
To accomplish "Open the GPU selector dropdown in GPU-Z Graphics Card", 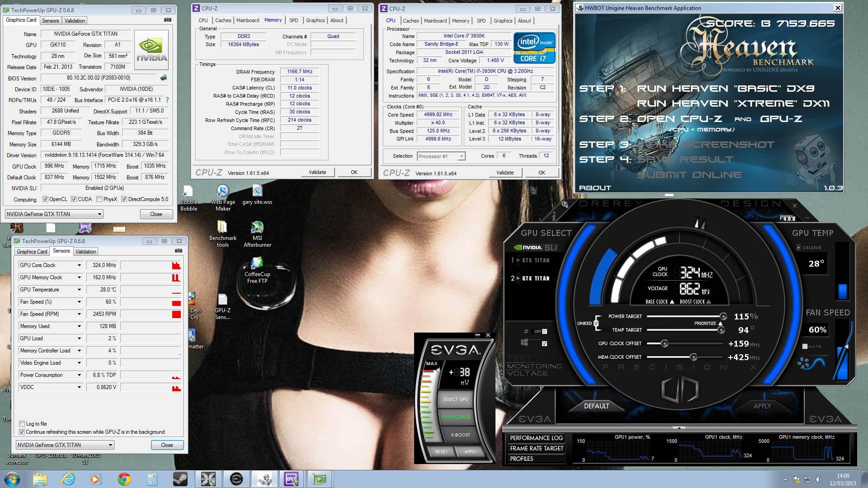I will 54,214.
